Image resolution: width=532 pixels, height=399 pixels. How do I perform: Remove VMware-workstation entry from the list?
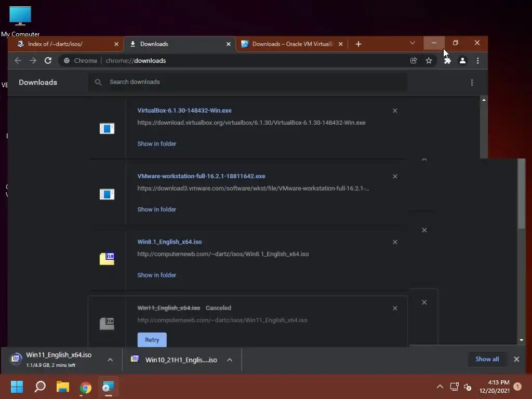click(x=395, y=176)
